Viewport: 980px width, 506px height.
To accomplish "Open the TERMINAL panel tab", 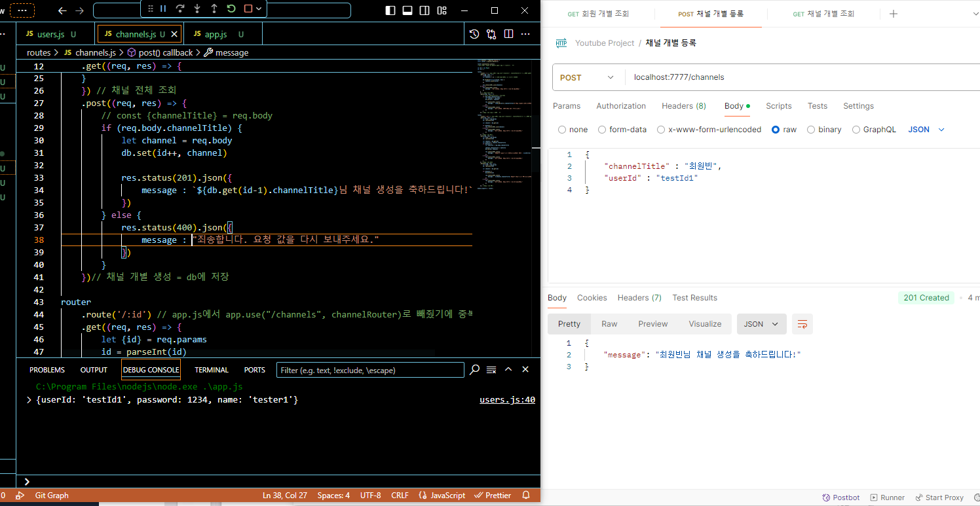I will click(x=212, y=370).
